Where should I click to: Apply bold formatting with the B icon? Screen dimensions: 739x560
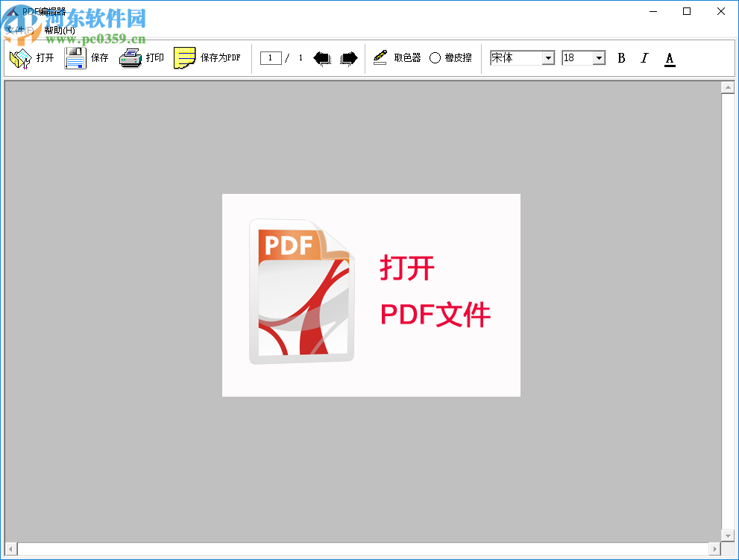tap(621, 57)
